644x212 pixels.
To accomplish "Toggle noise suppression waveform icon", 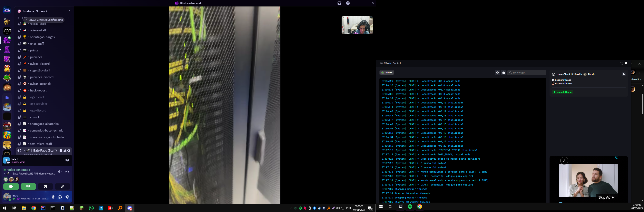I will (60, 172).
